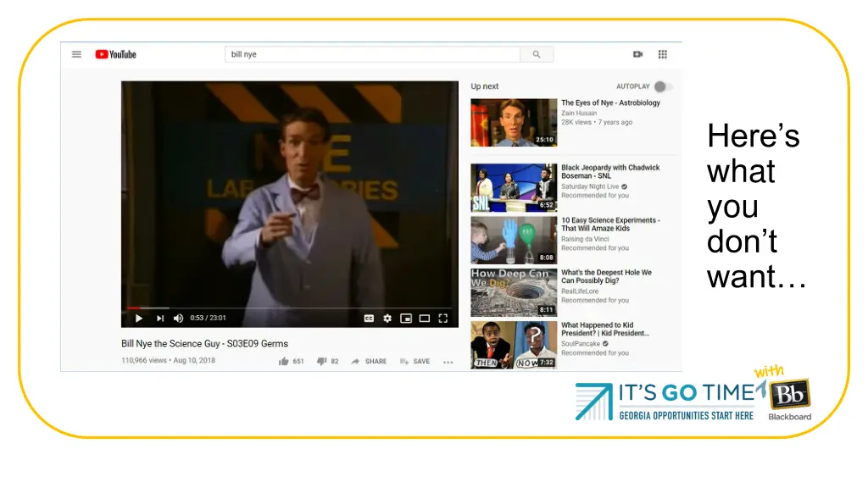The height and width of the screenshot is (488, 868).
Task: Dislike the video with thumbs down
Action: pos(321,361)
